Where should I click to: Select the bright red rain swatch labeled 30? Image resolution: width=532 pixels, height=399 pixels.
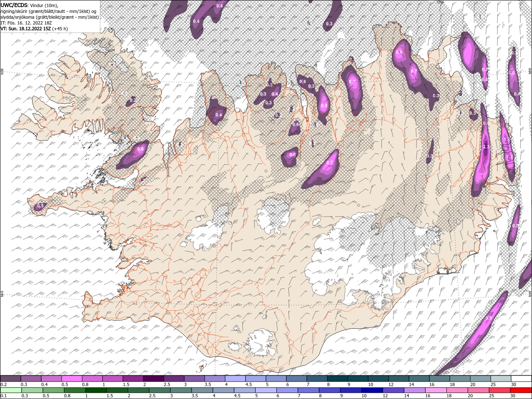tap(521, 390)
